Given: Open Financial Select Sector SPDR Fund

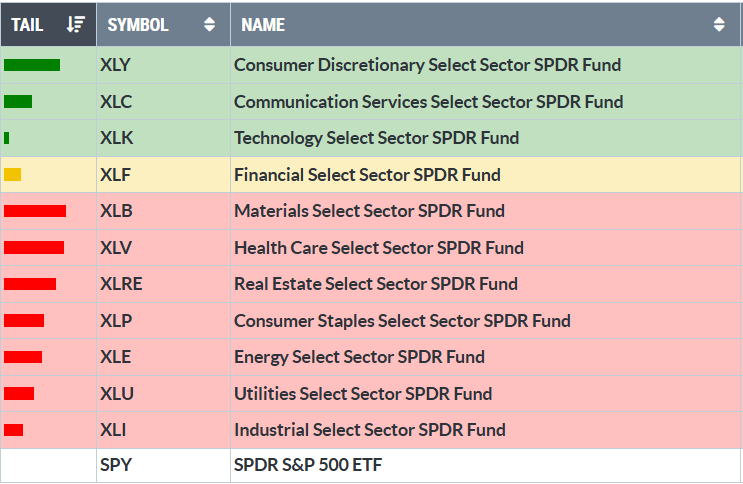Looking at the screenshot, I should pyautogui.click(x=367, y=175).
